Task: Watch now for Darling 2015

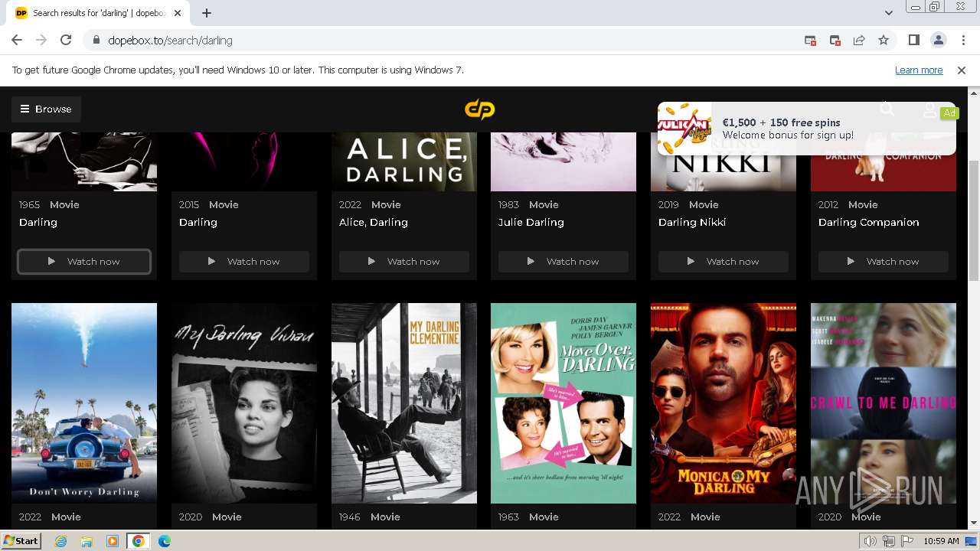Action: click(x=244, y=261)
